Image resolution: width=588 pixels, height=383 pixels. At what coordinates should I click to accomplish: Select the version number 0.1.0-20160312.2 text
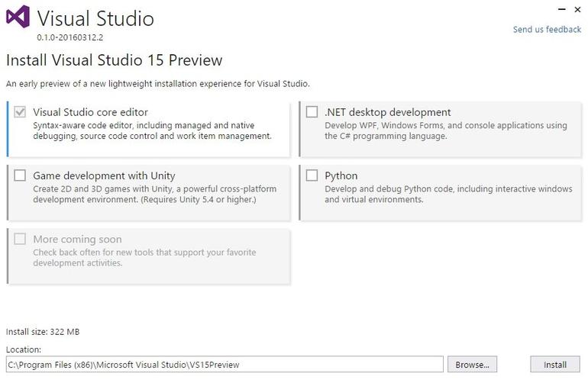(x=69, y=37)
